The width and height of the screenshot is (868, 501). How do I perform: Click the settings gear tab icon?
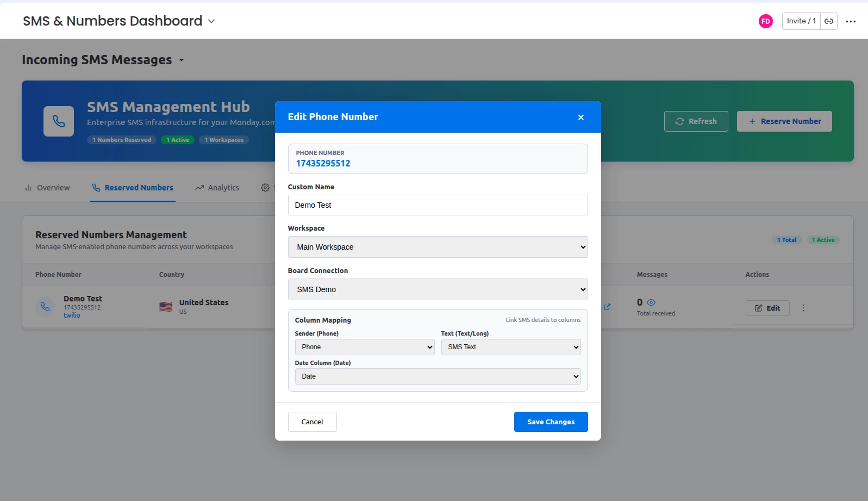[265, 188]
